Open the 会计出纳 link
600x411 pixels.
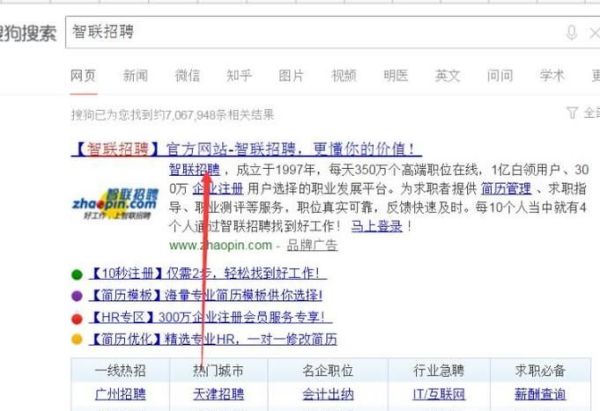[x=328, y=394]
